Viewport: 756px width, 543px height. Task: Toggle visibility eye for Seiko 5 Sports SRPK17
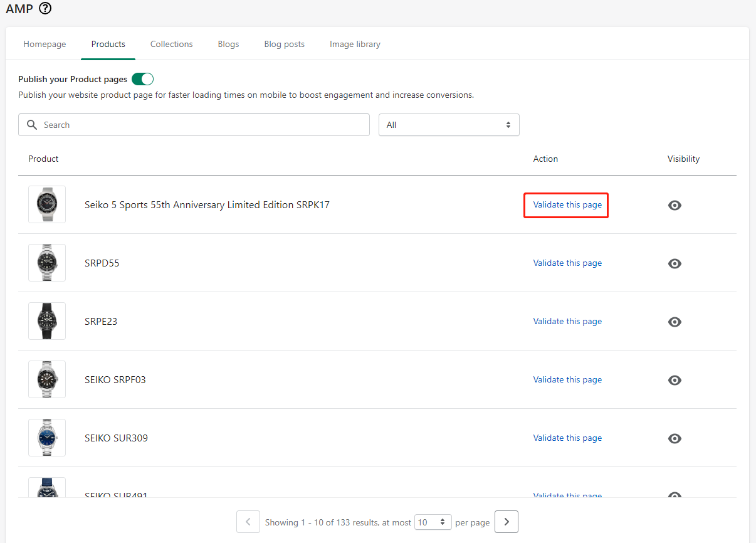pos(675,205)
